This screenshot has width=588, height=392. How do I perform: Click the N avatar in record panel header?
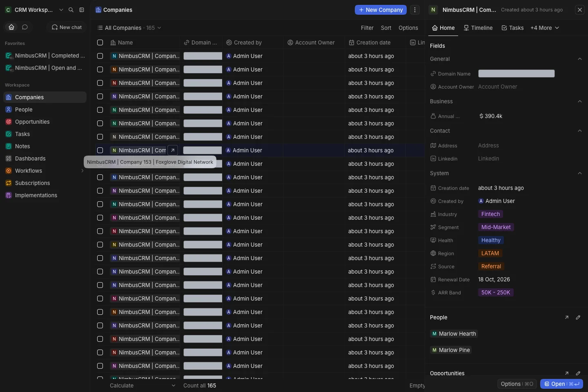pyautogui.click(x=433, y=10)
